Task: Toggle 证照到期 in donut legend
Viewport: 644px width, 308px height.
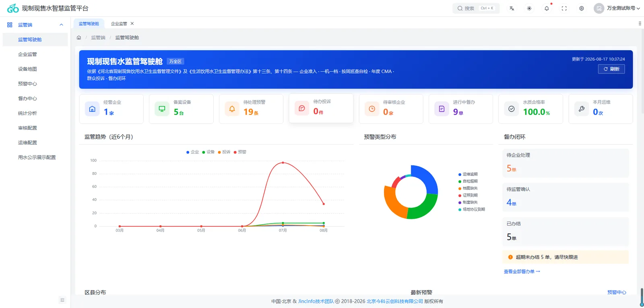Action: coord(468,195)
